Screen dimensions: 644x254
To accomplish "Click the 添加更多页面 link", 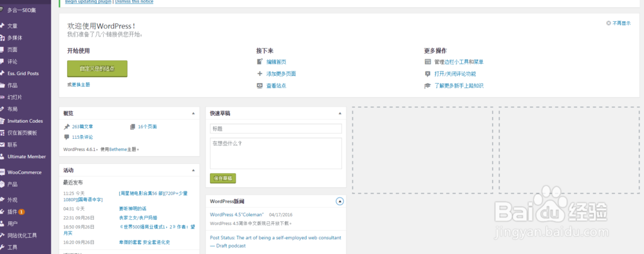I will (281, 74).
